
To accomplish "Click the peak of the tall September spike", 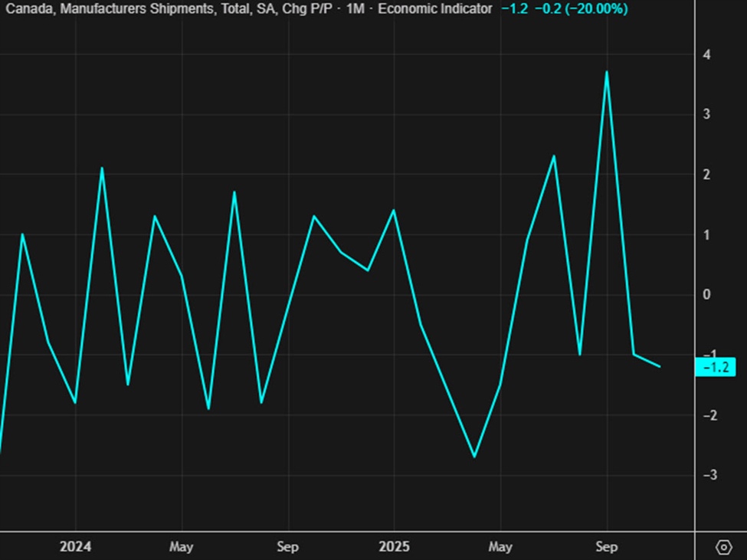I will click(x=606, y=71).
